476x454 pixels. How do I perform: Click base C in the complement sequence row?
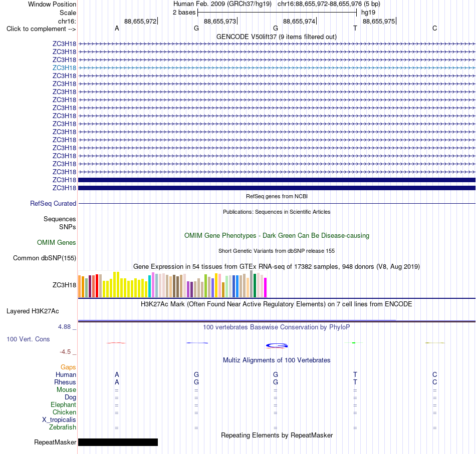point(435,28)
